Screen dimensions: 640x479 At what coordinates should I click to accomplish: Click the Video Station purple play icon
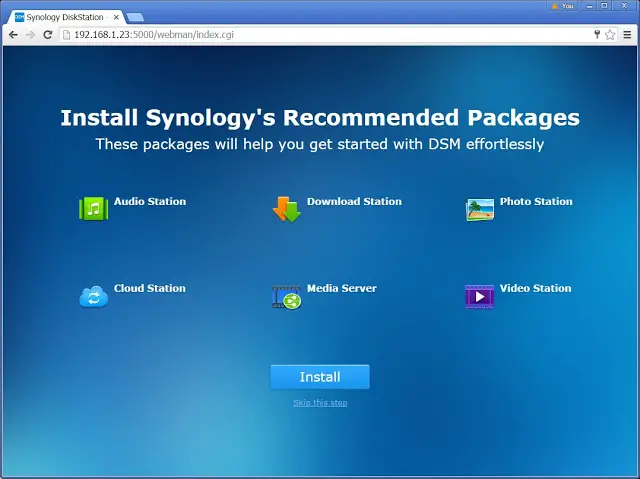(x=480, y=296)
